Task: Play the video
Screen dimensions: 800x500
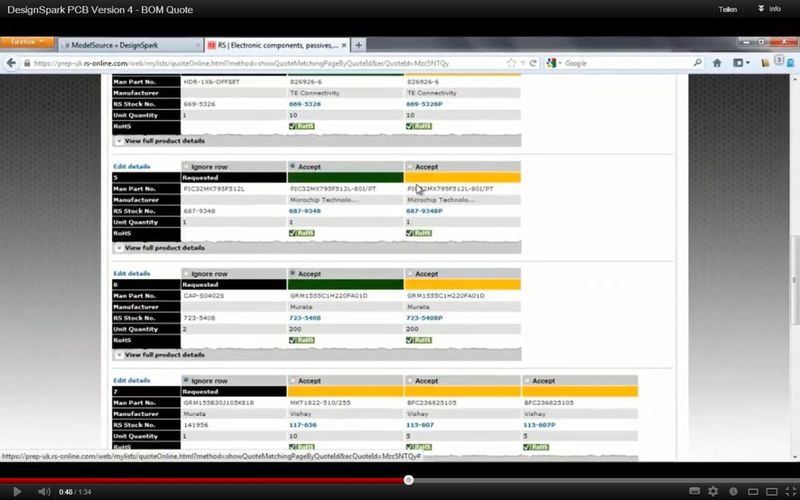Action: tap(16, 491)
